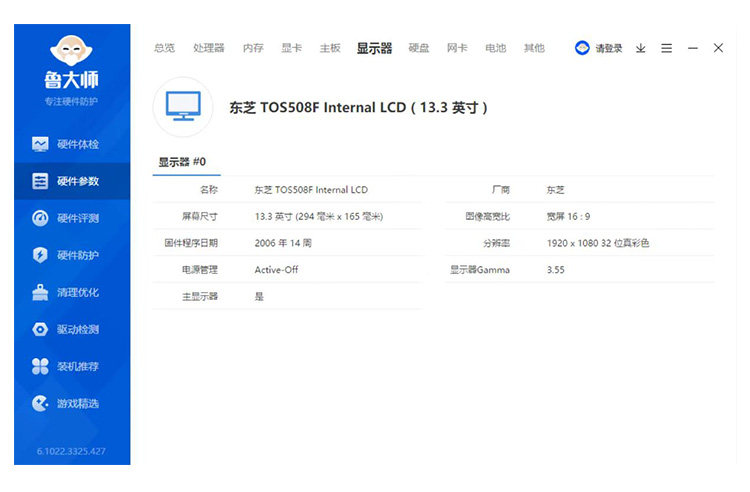Open 硬件评测 benchmark section
Image resolution: width=750 pixels, height=492 pixels.
point(72,218)
